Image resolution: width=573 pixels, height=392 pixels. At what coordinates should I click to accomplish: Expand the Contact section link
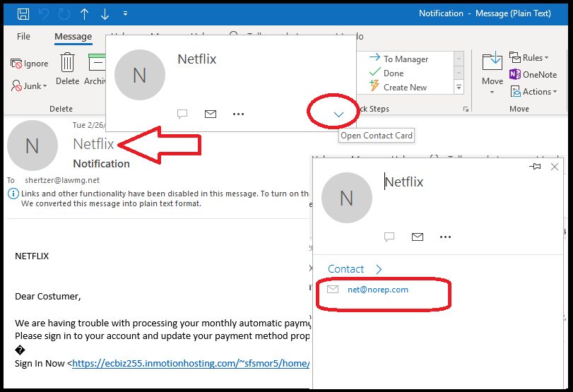tap(355, 269)
